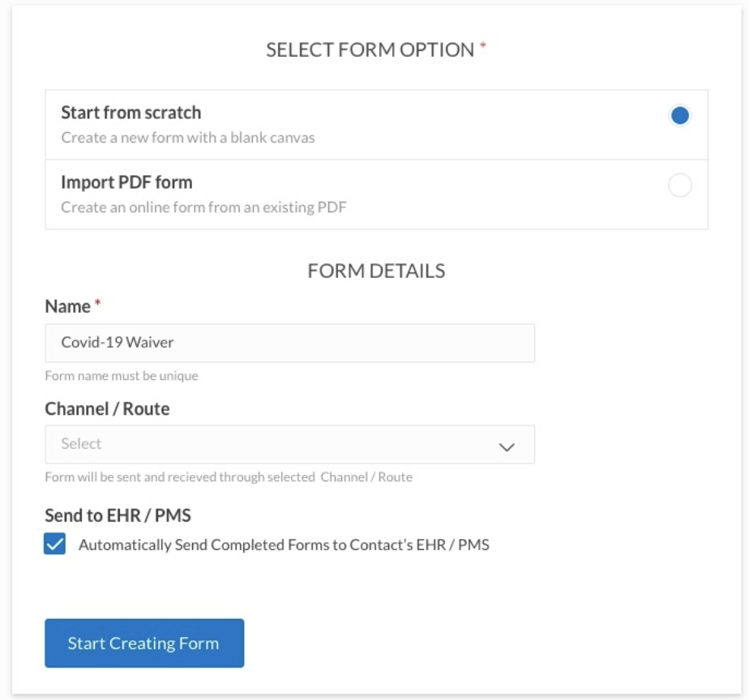
Task: Click the blank canvas description text
Action: pos(188,138)
